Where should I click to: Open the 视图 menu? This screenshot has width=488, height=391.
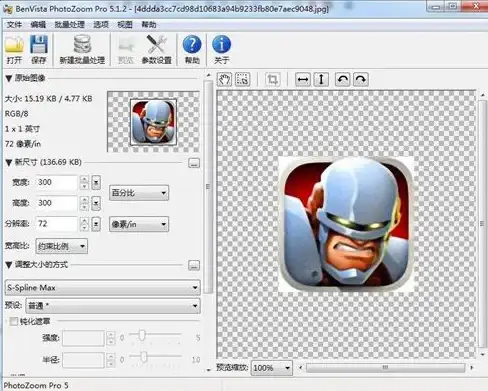pos(125,24)
